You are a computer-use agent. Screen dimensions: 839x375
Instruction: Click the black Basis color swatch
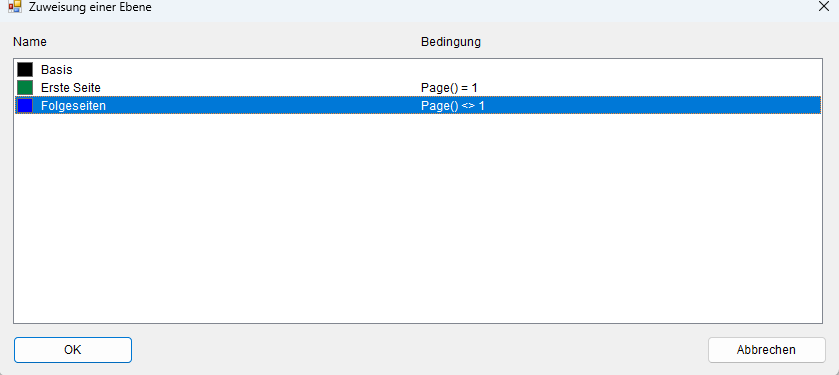point(25,70)
